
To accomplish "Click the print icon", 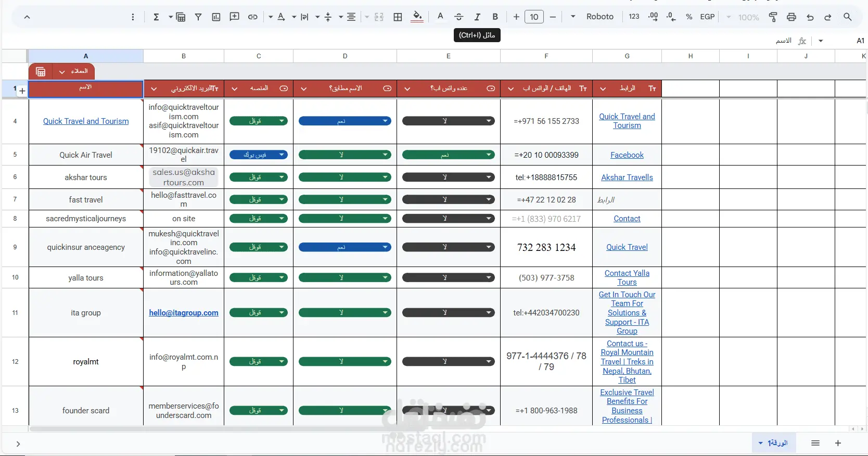I will 792,17.
